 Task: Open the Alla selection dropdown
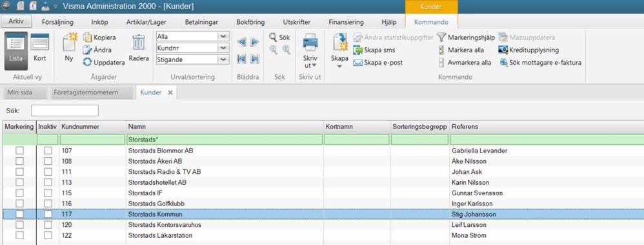[223, 37]
